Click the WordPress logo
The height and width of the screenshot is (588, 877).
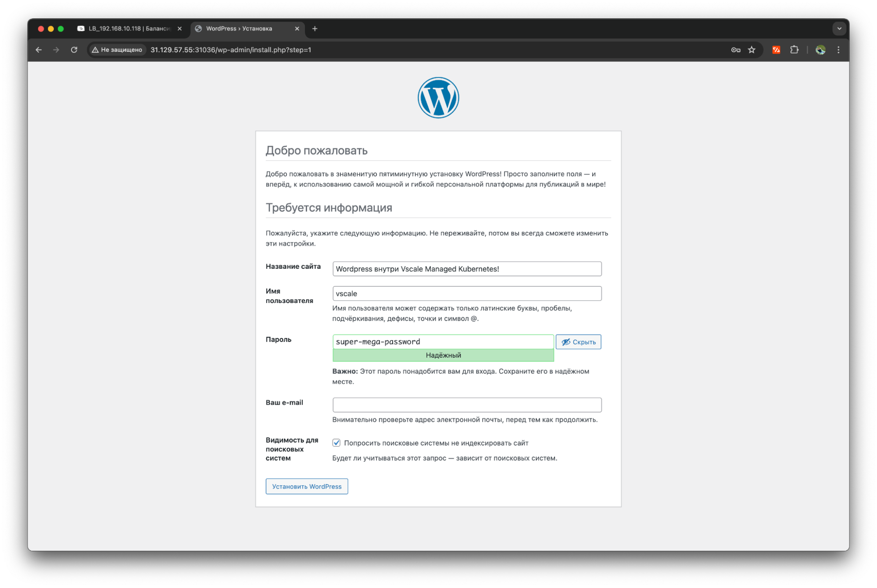(x=438, y=98)
